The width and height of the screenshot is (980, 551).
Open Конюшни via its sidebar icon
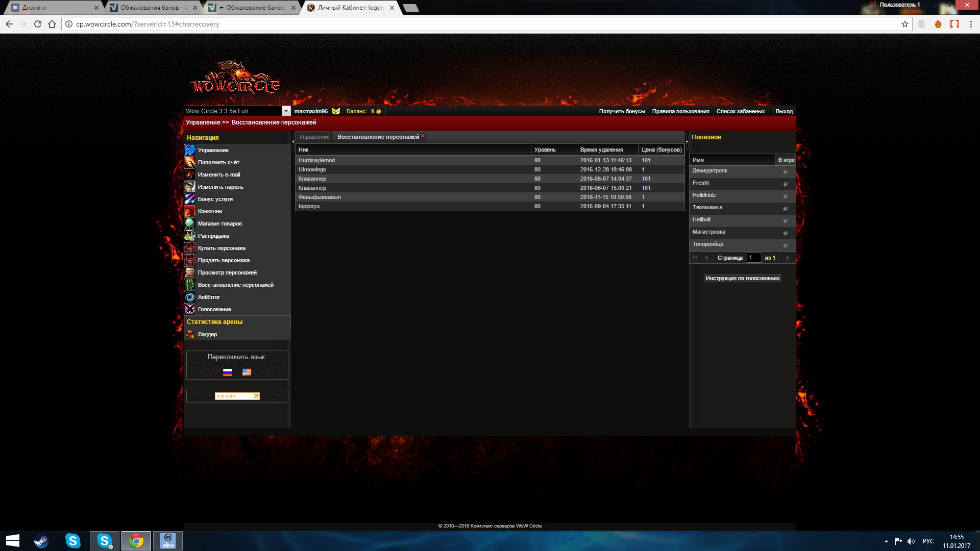189,211
